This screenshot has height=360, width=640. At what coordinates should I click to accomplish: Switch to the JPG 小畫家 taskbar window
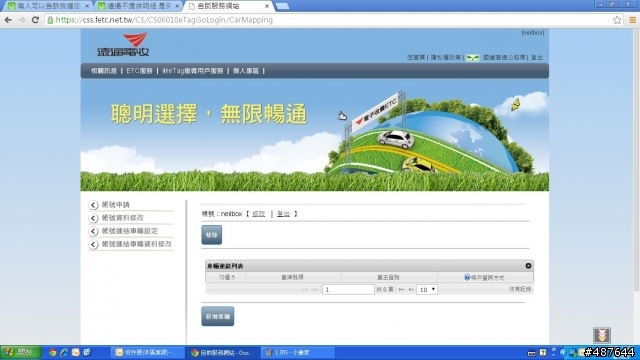coord(298,352)
